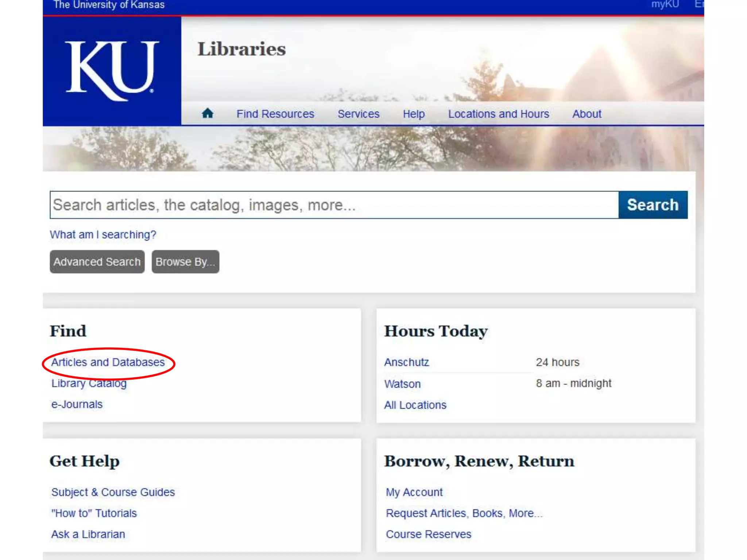Focus the search articles input field
This screenshot has height=560, width=747.
click(334, 205)
